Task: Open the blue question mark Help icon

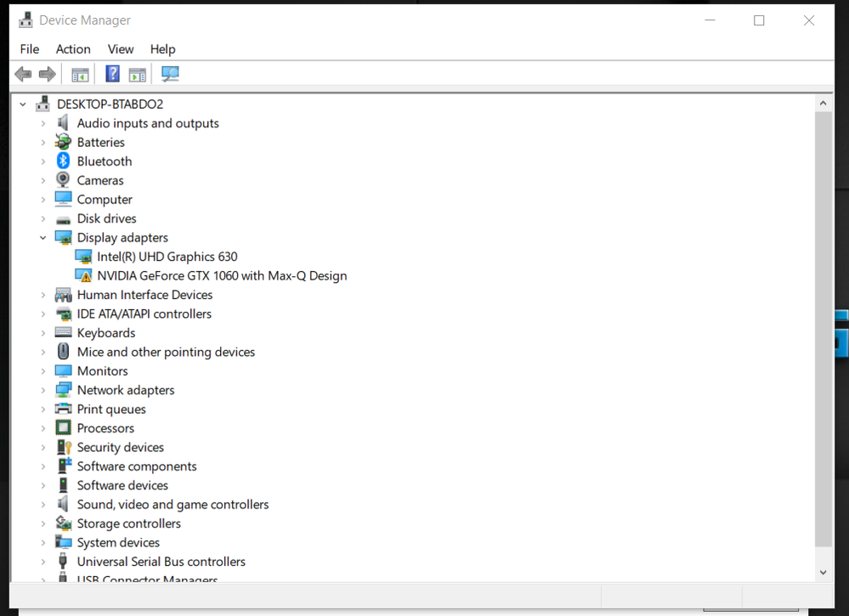Action: (x=113, y=74)
